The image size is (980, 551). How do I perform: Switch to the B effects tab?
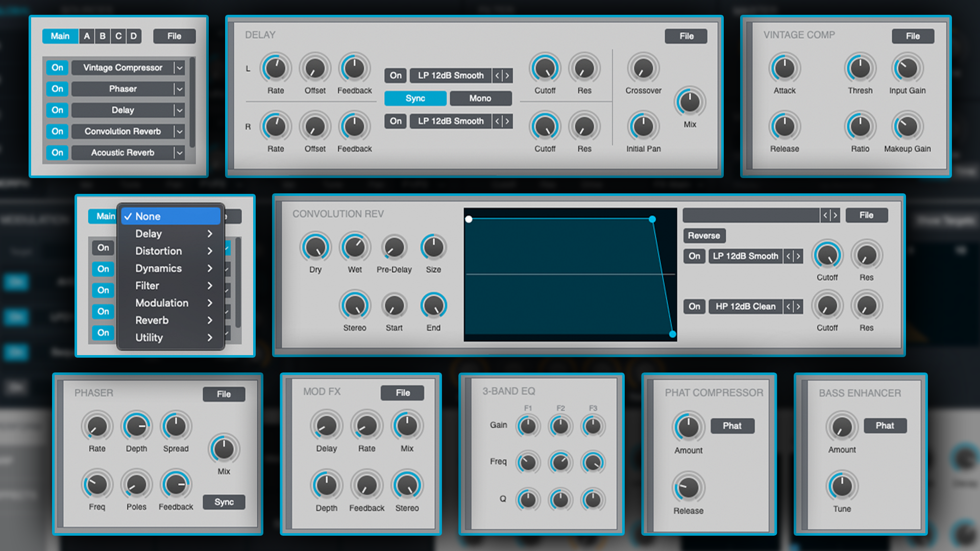[x=102, y=36]
